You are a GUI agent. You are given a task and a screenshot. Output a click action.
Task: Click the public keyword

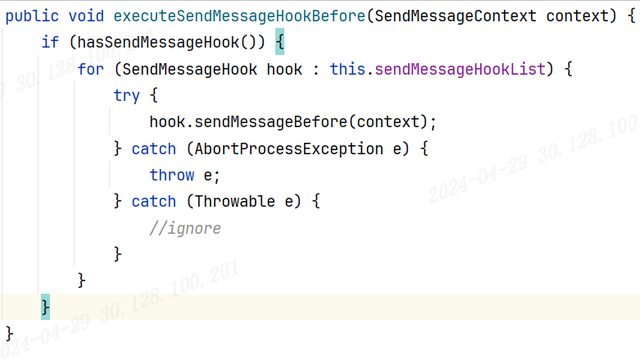(x=32, y=16)
